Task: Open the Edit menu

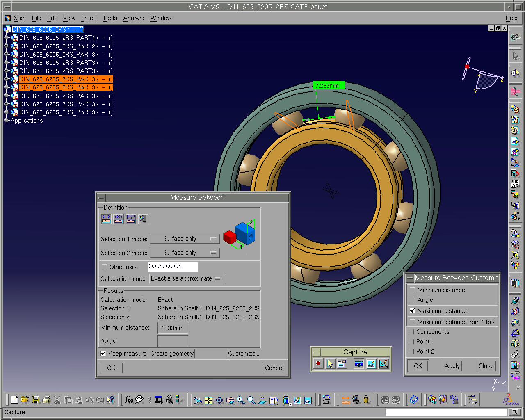Action: (52, 18)
